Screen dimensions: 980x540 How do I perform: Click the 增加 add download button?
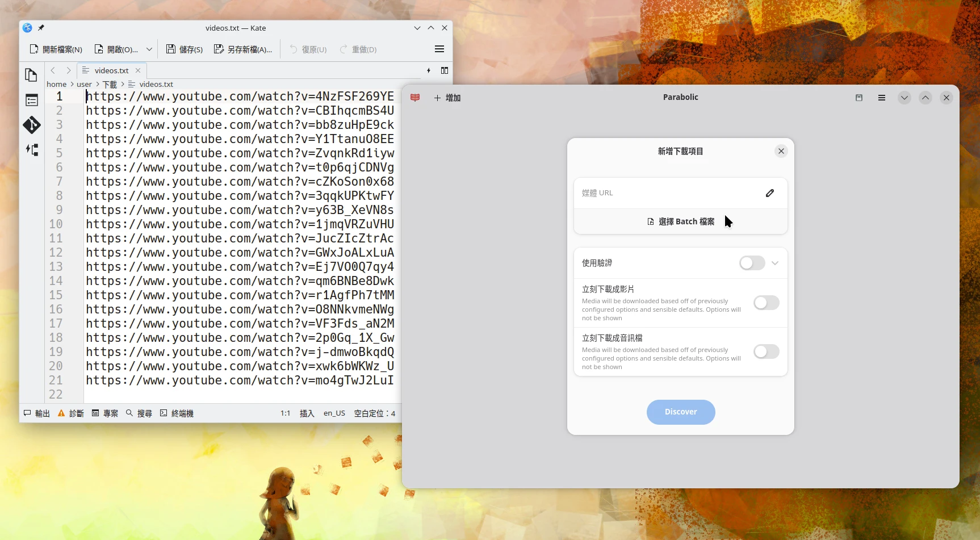(x=447, y=98)
